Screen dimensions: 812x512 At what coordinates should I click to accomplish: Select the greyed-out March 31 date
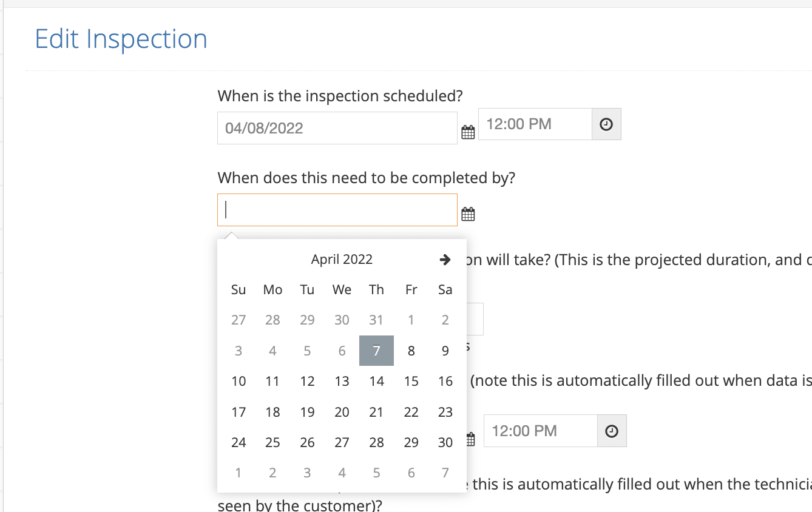click(376, 319)
